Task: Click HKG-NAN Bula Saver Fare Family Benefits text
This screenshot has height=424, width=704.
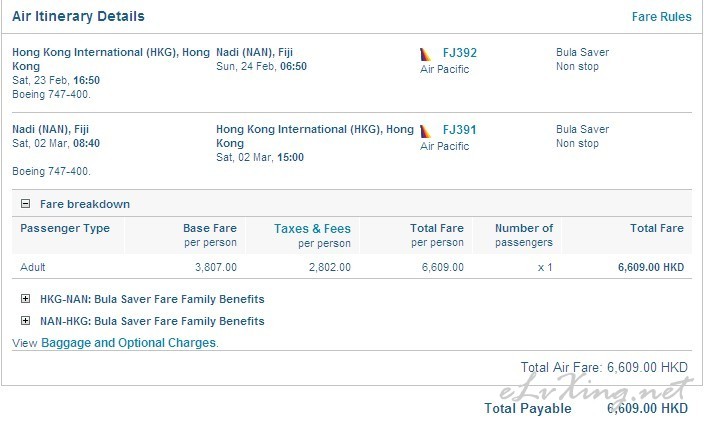Action: [x=152, y=299]
